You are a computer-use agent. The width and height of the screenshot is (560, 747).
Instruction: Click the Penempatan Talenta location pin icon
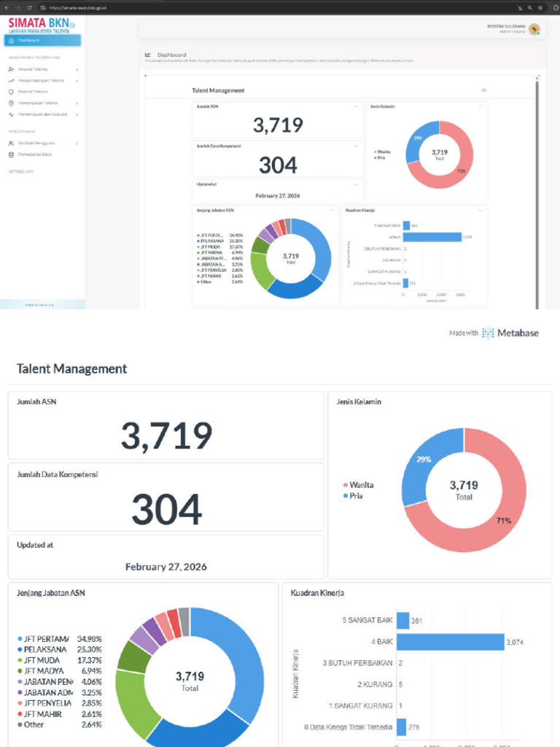coord(11,103)
